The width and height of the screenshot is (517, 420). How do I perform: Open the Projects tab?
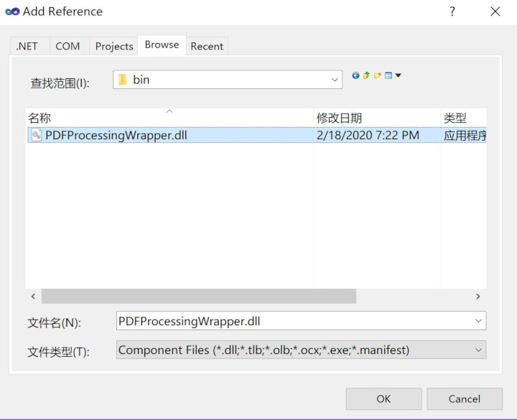click(x=114, y=46)
